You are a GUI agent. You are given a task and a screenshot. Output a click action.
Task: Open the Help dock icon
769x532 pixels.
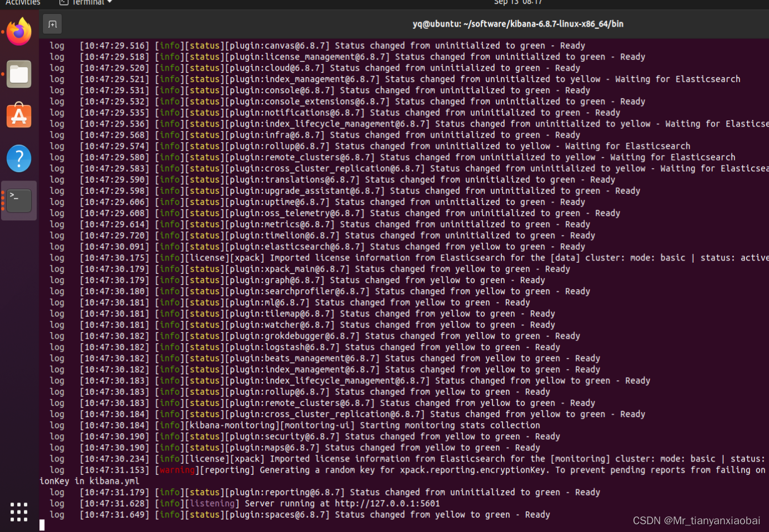coord(19,158)
